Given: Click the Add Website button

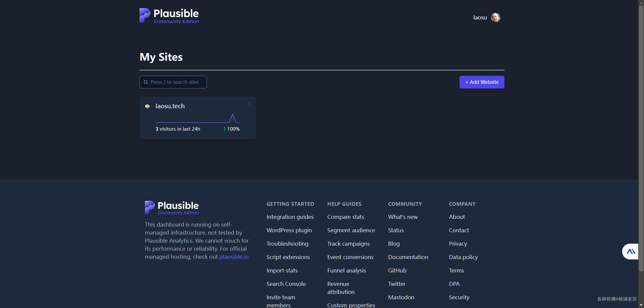Looking at the screenshot, I should pos(482,82).
